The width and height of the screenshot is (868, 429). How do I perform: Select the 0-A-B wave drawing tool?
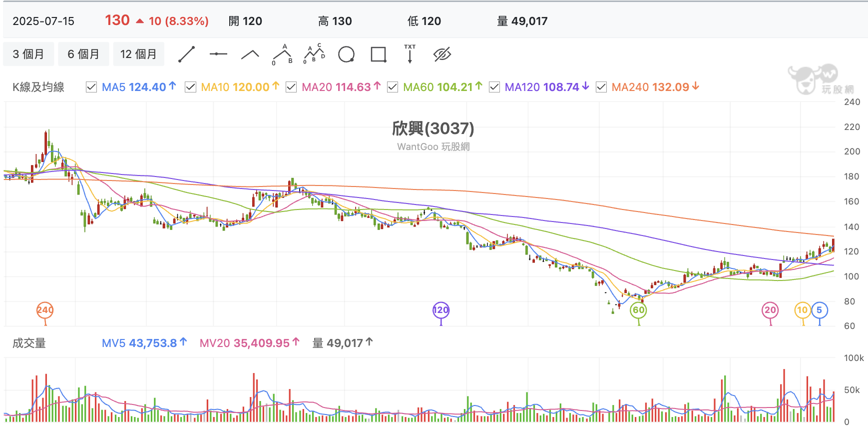[x=282, y=54]
